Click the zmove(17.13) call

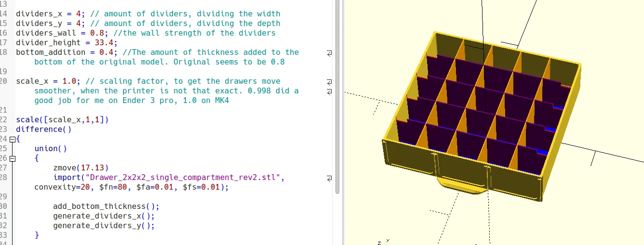pos(81,168)
